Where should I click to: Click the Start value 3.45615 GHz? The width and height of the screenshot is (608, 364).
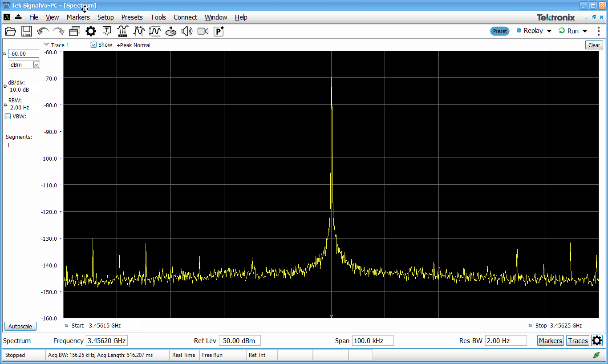pos(105,326)
